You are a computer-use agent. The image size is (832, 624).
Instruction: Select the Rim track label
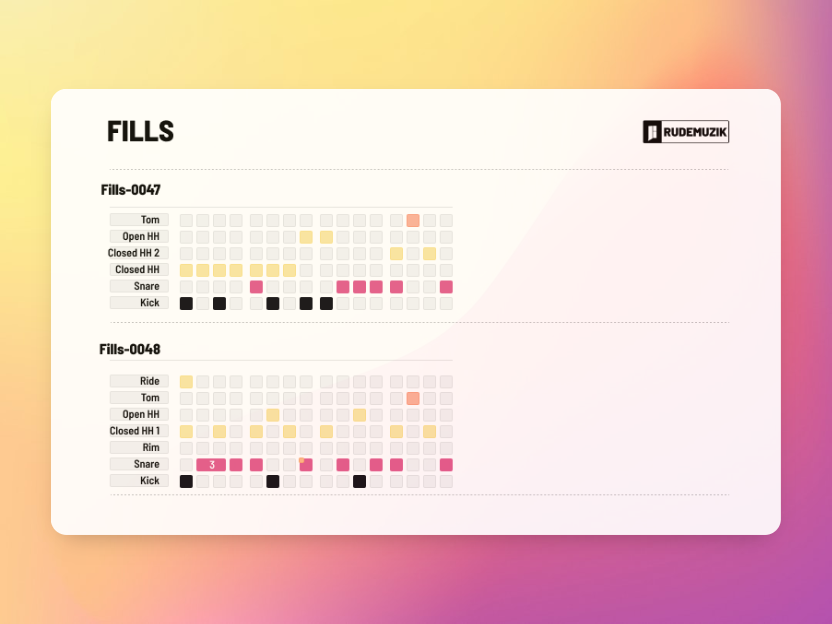[140, 448]
